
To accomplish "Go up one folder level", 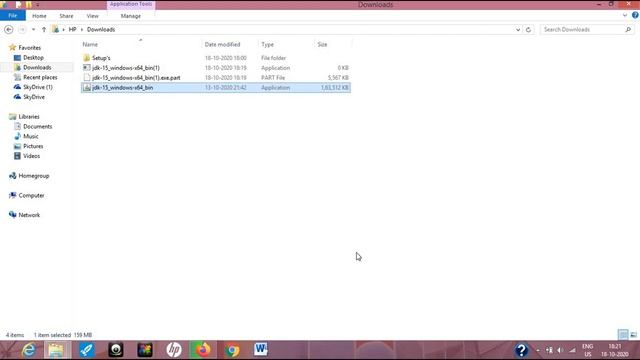I will (44, 29).
